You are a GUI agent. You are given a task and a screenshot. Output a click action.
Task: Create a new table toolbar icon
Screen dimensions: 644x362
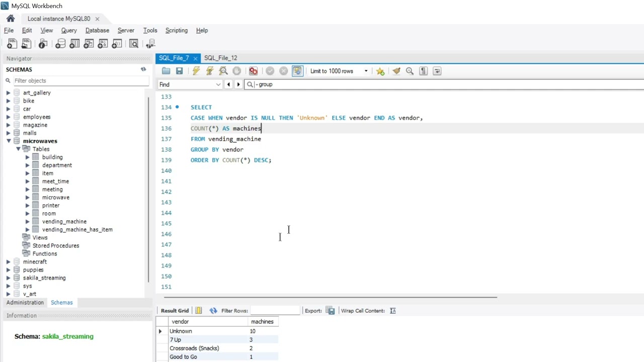tap(74, 44)
